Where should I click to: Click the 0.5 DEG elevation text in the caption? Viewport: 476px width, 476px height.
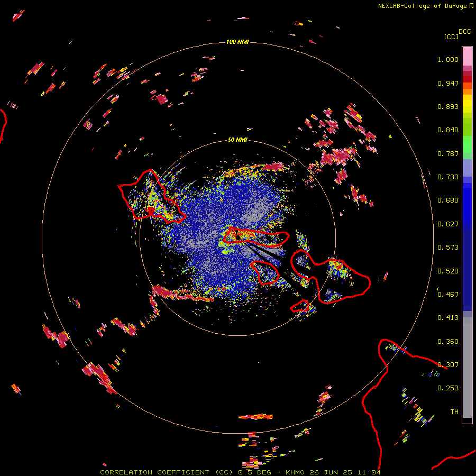pos(254,472)
